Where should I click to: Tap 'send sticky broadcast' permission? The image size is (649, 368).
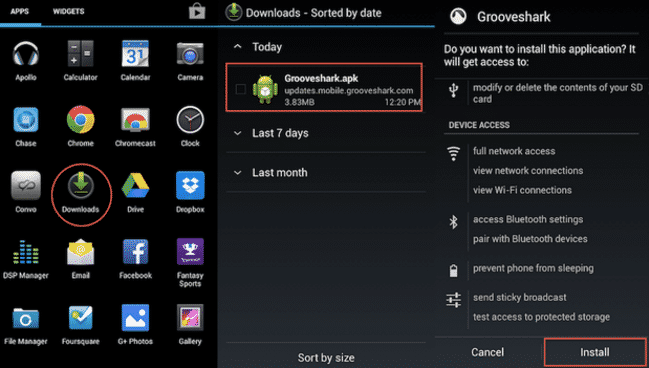coord(520,297)
